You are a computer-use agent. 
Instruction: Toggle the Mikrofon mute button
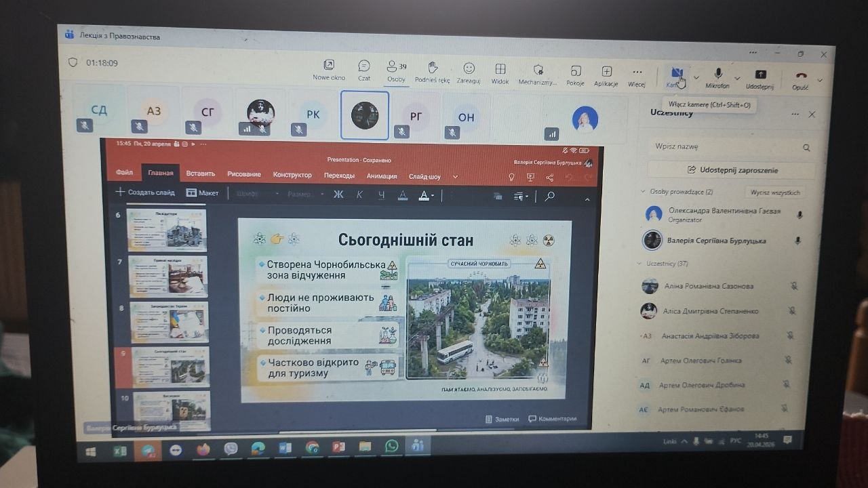click(717, 74)
